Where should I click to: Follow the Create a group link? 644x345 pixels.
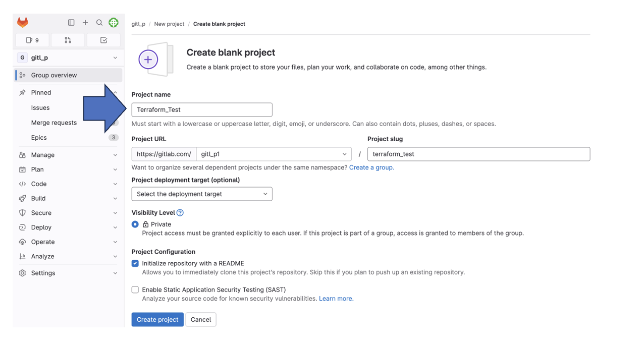[371, 167]
